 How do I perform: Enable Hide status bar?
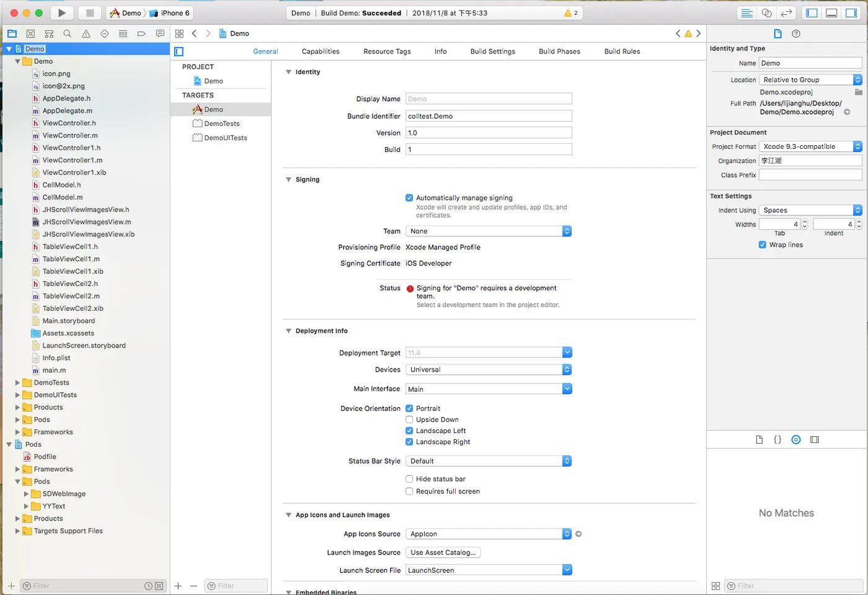(x=409, y=479)
